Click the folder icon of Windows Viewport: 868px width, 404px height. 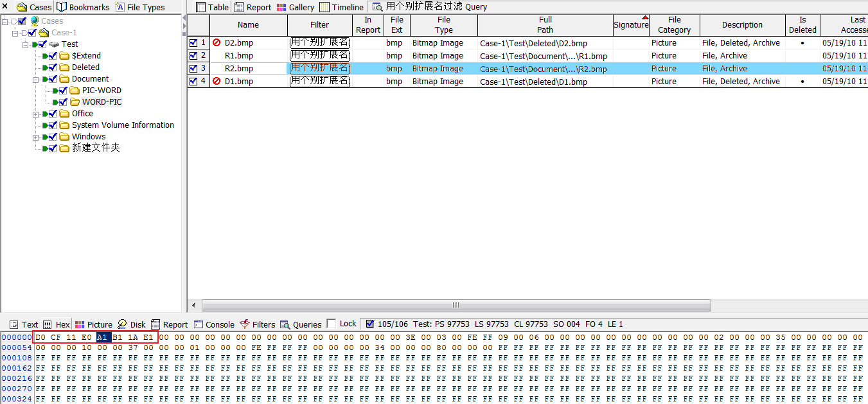point(64,137)
